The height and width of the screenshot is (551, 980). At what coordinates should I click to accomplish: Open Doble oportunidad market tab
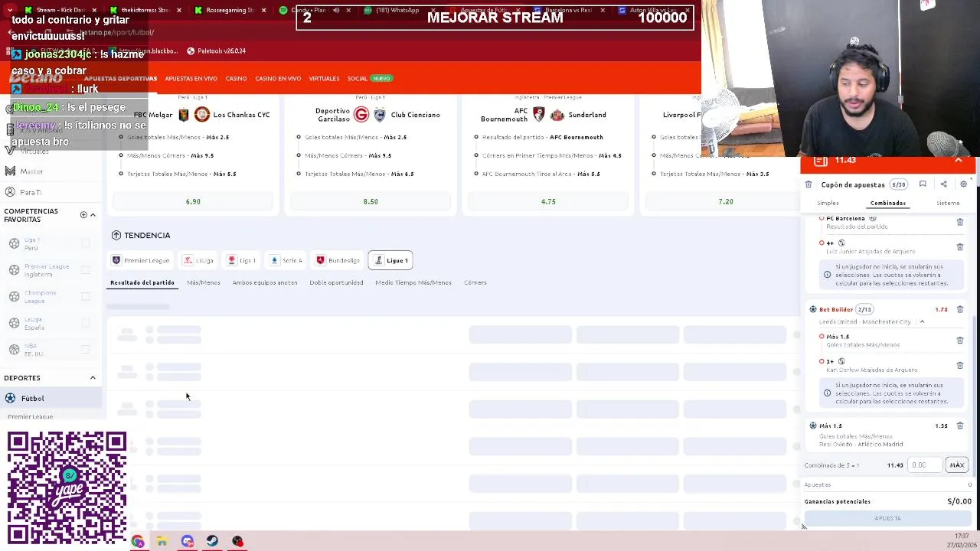336,282
